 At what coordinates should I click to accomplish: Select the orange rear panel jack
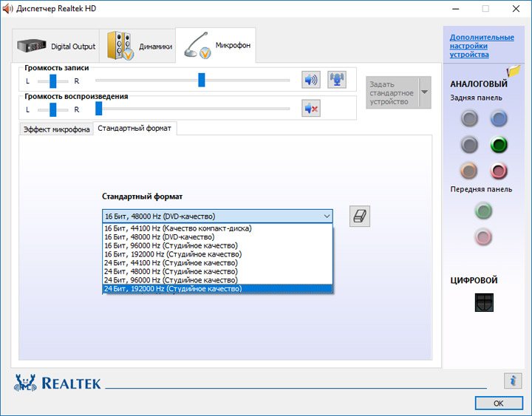[x=469, y=171]
